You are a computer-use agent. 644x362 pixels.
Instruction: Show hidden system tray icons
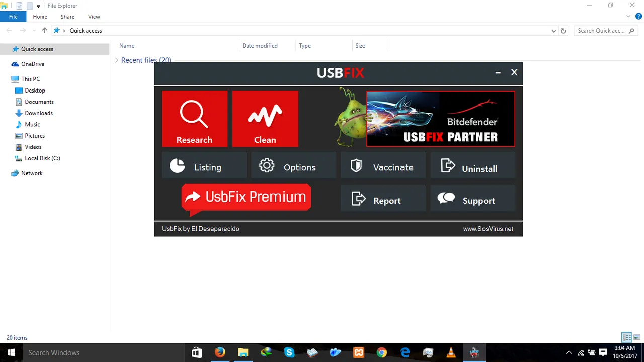pos(569,353)
